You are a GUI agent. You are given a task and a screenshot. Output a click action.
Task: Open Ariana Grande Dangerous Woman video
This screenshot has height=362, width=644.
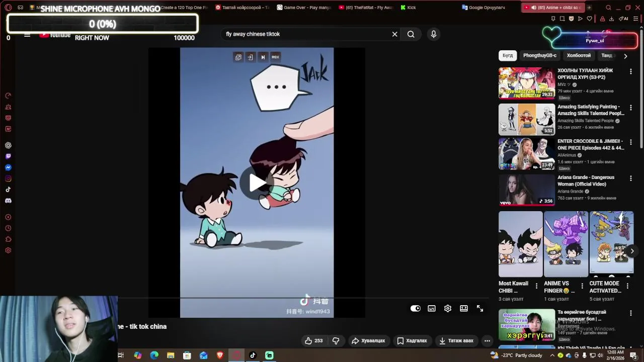(586, 180)
